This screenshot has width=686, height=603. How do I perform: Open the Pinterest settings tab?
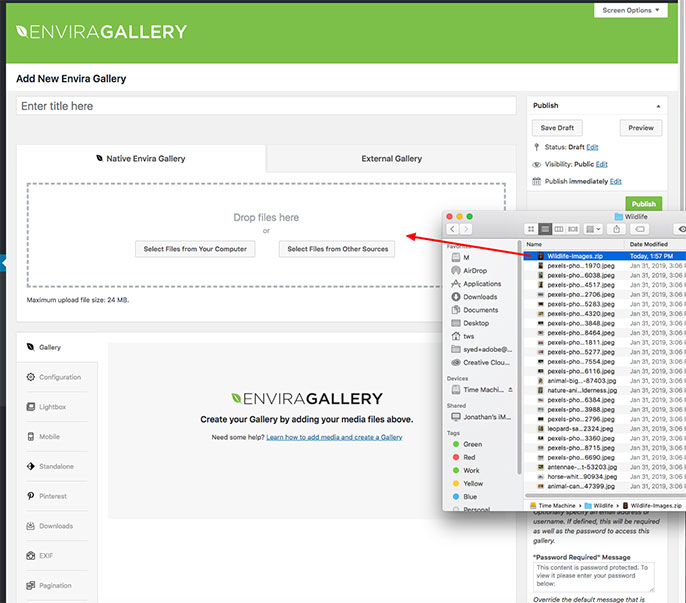point(57,496)
